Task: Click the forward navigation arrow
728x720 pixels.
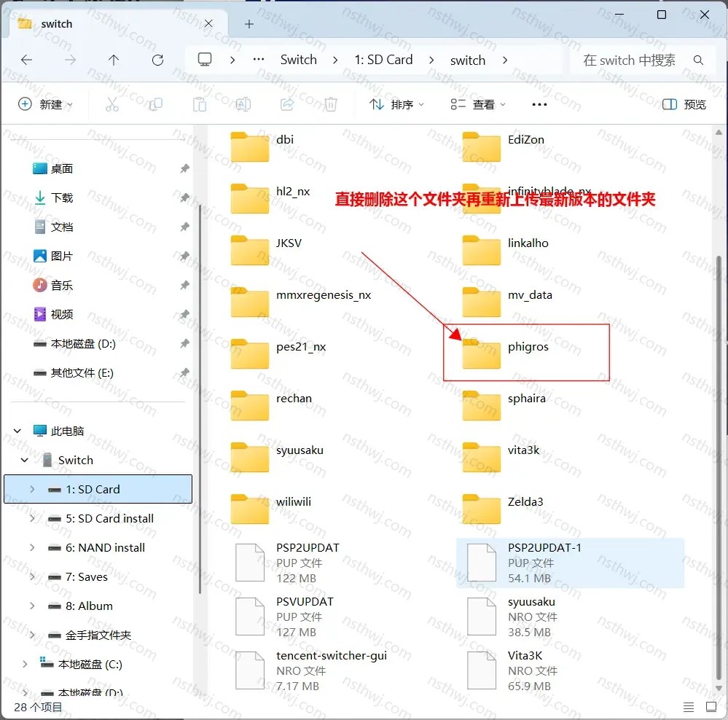Action: (70, 60)
